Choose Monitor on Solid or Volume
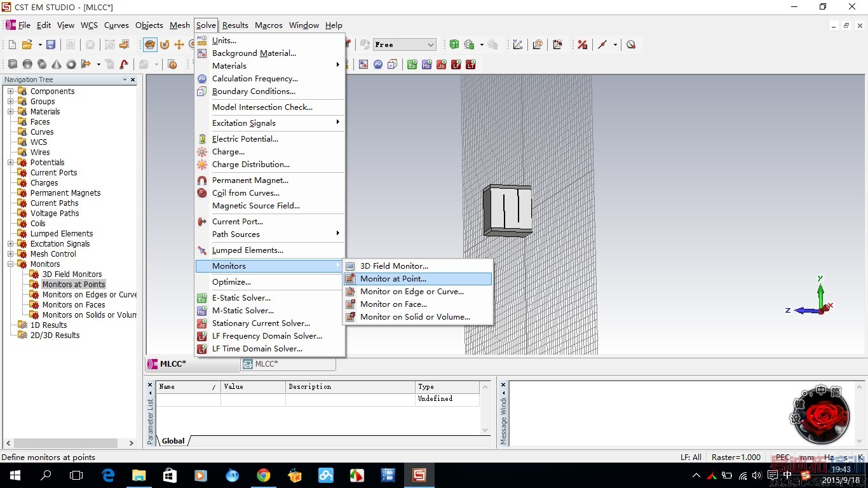Viewport: 868px width, 488px height. [x=417, y=316]
